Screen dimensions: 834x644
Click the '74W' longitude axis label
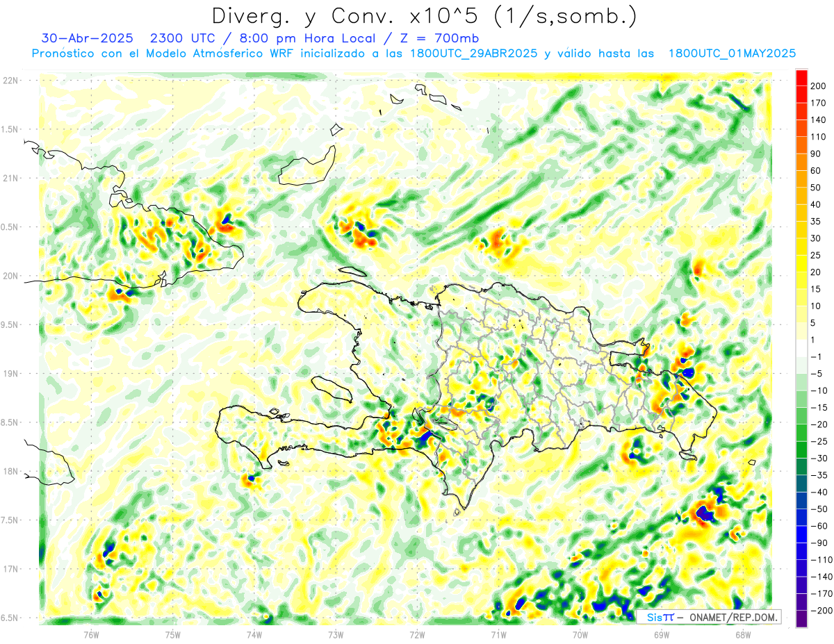(x=254, y=634)
